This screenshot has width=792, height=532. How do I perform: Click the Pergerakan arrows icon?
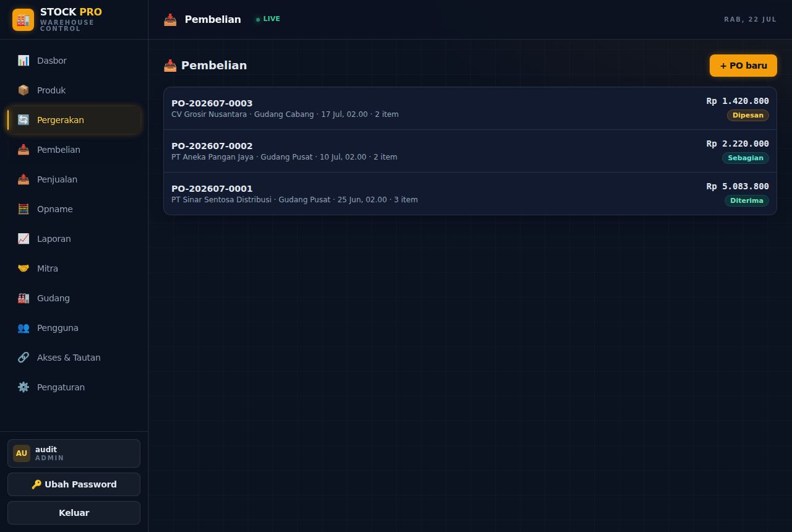pyautogui.click(x=24, y=120)
